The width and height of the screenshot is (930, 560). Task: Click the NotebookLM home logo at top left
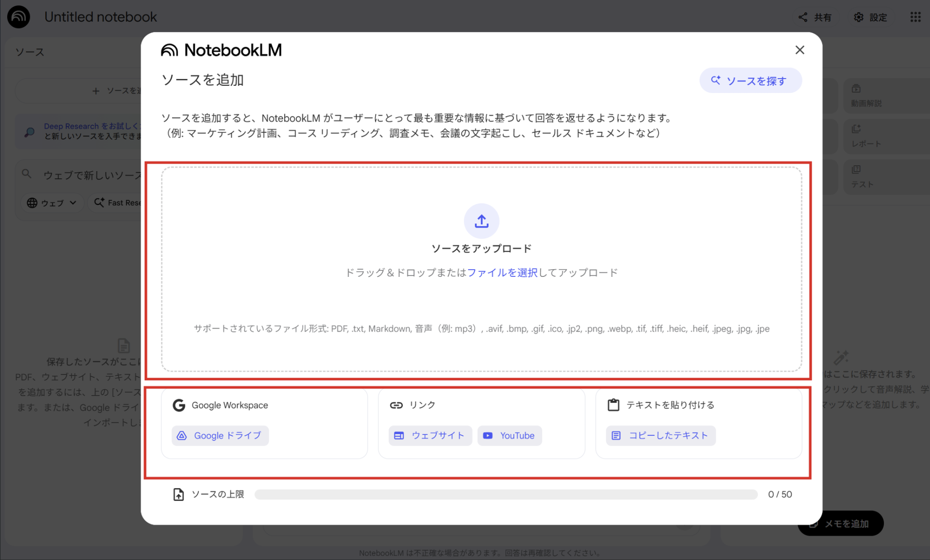pos(19,17)
